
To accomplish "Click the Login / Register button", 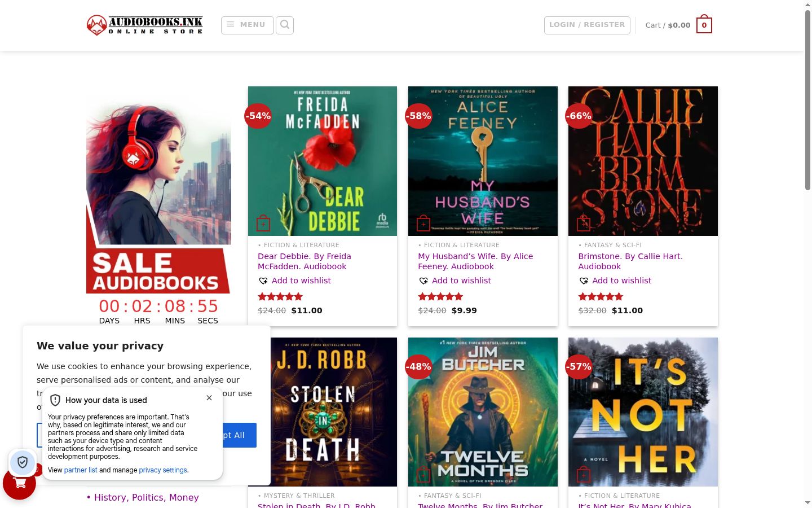I will 587,25.
